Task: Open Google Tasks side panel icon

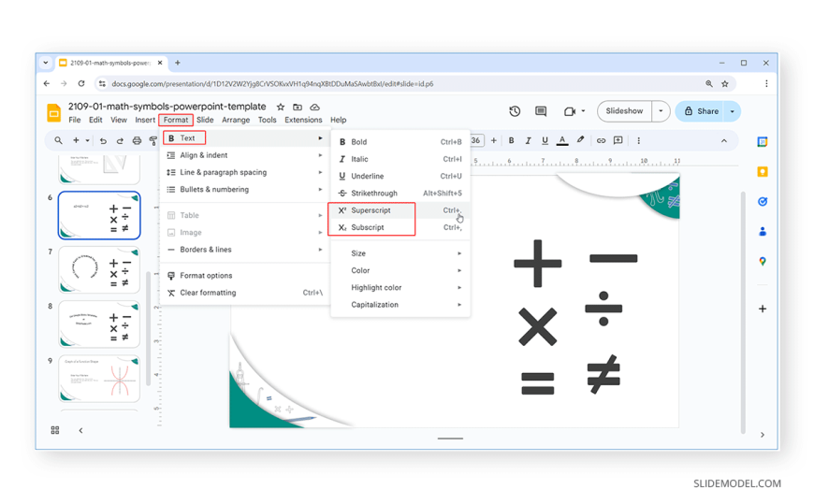Action: pos(763,201)
